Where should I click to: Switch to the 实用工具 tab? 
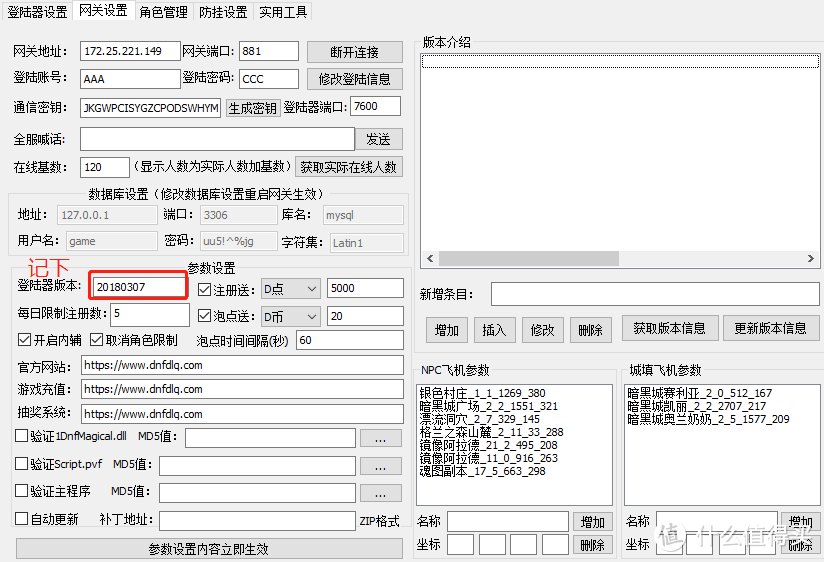pos(283,12)
